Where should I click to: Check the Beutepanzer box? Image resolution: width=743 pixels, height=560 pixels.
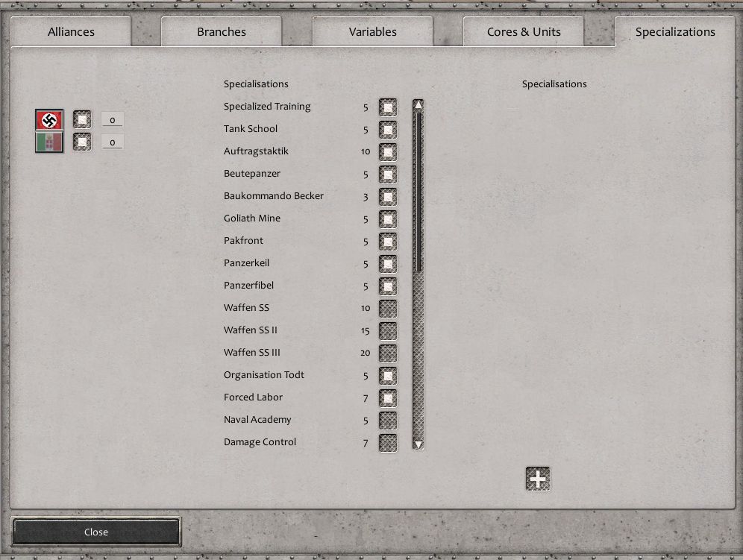coord(388,174)
